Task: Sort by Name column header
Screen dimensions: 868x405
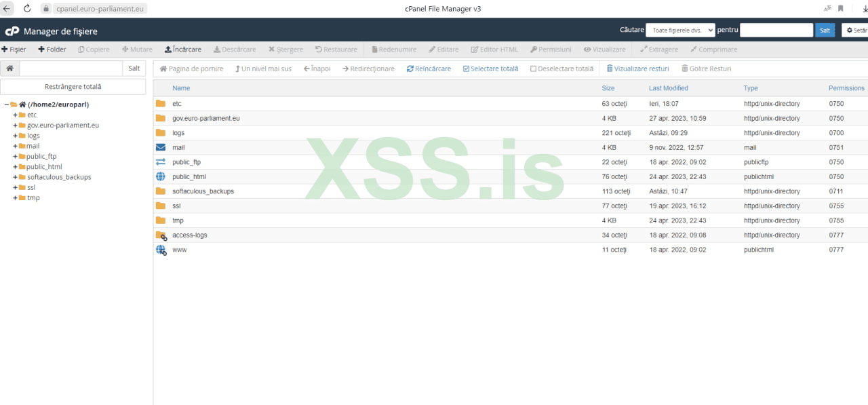Action: point(181,88)
